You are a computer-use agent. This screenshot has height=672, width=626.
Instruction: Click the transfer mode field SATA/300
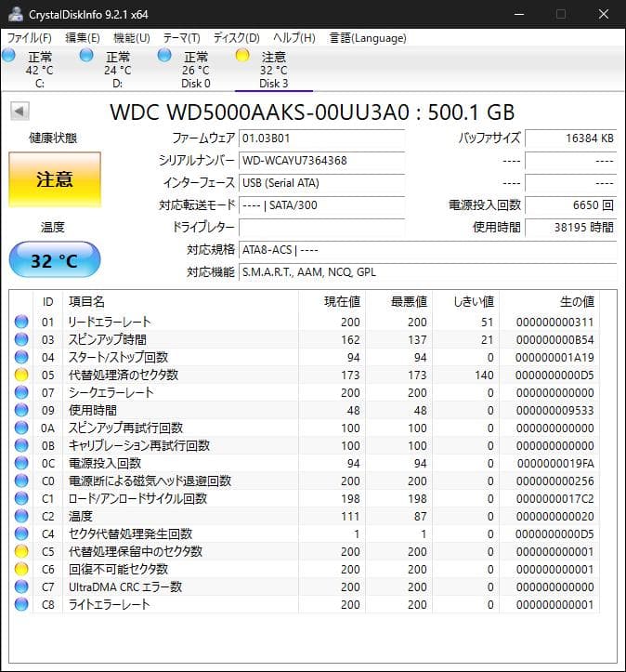point(321,205)
